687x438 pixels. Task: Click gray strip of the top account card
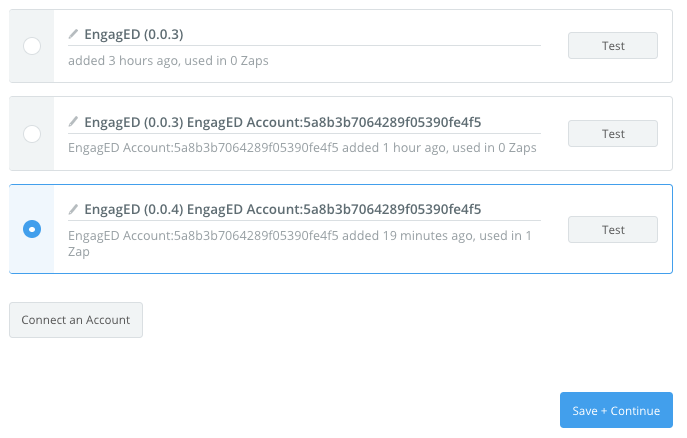click(x=32, y=46)
